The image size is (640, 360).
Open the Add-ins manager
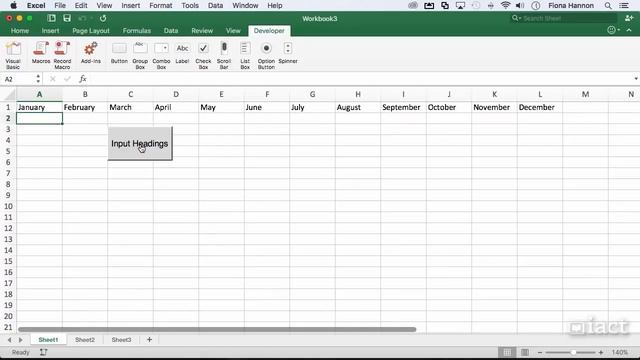(91, 52)
